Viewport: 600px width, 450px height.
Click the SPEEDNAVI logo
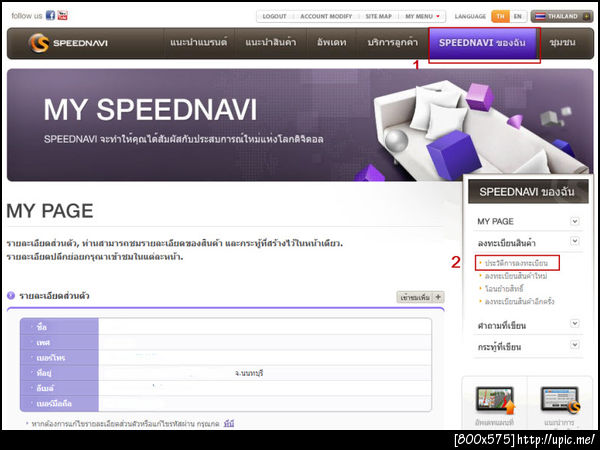(68, 43)
